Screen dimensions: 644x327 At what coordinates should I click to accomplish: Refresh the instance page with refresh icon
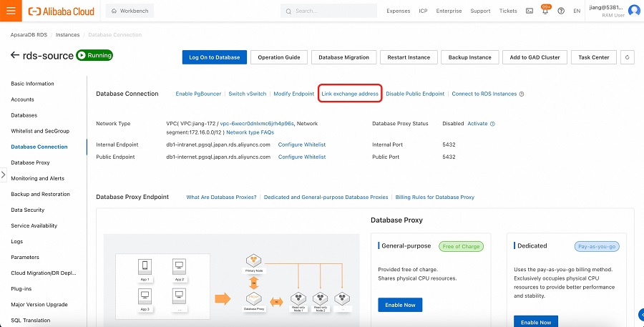(628, 57)
